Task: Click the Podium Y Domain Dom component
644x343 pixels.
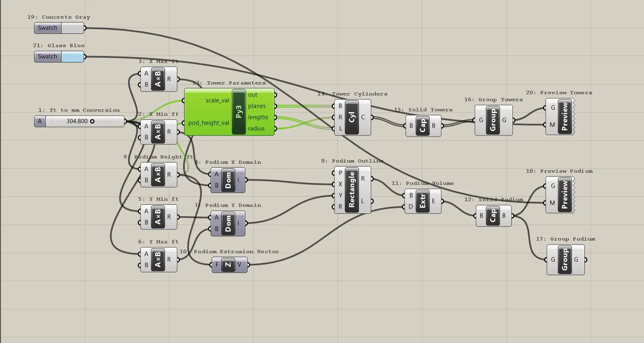Action: pos(228,223)
